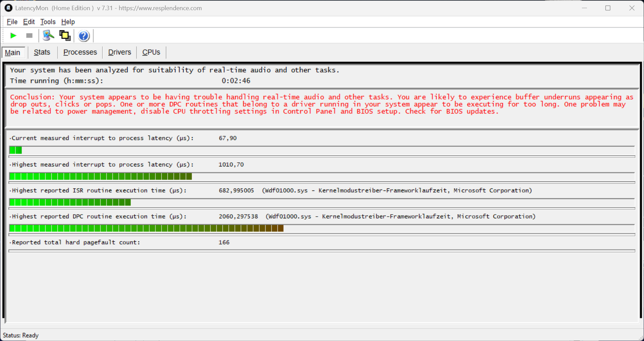
Task: Open the Edit menu
Action: click(29, 22)
